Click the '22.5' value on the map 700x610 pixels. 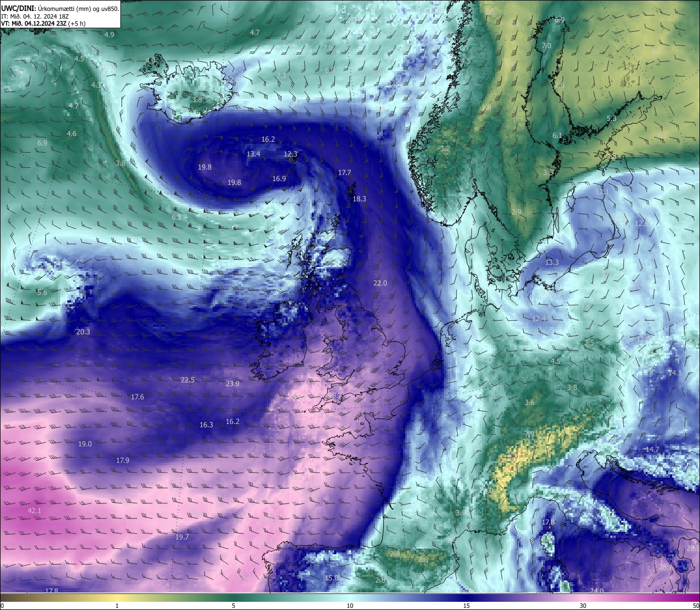coord(188,380)
